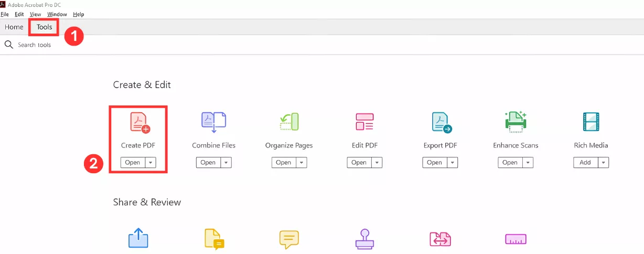Click the pink Compare Files icon
644x254 pixels.
(440, 239)
